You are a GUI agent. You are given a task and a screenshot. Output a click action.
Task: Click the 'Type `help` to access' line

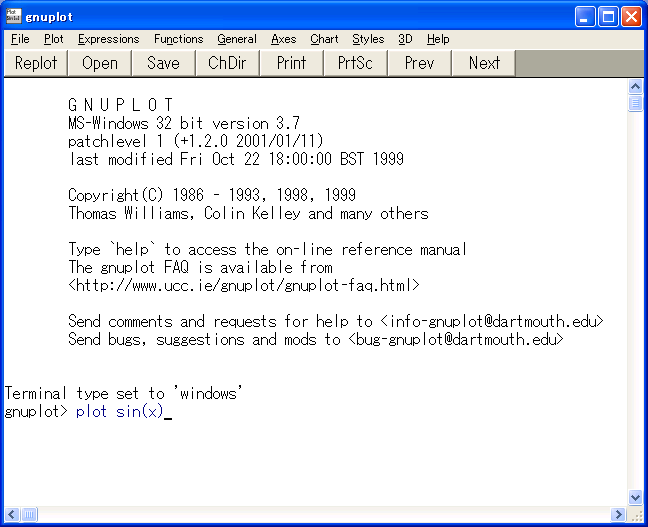(x=268, y=250)
